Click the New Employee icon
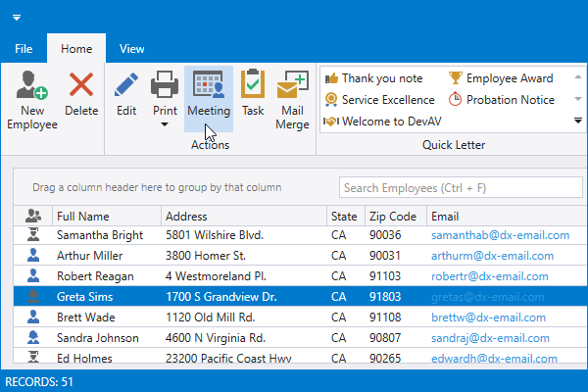 pos(32,85)
